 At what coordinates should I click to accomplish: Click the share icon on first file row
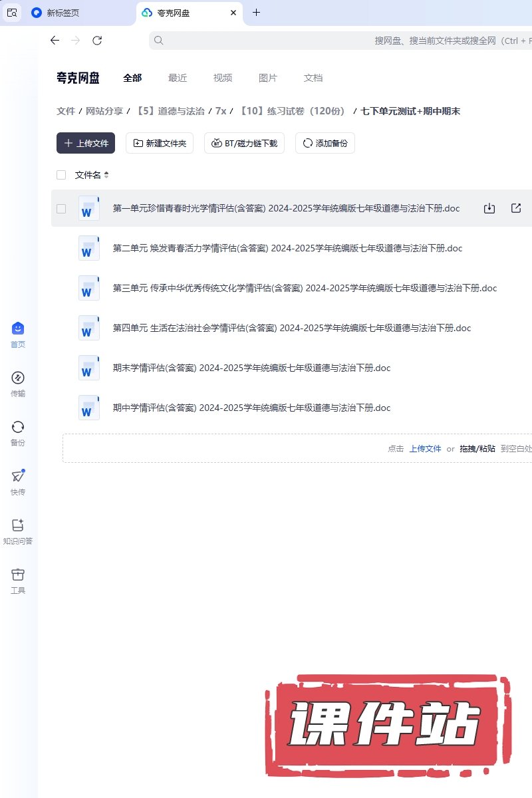[516, 208]
